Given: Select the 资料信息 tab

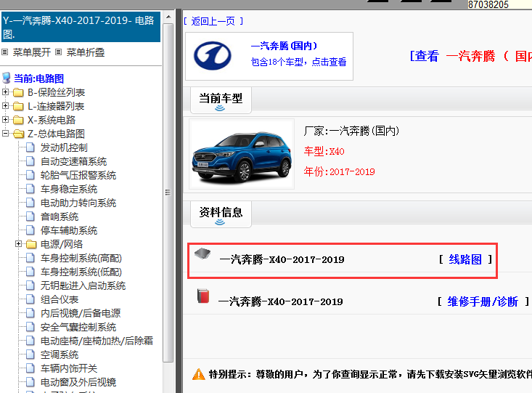Looking at the screenshot, I should pyautogui.click(x=221, y=214).
